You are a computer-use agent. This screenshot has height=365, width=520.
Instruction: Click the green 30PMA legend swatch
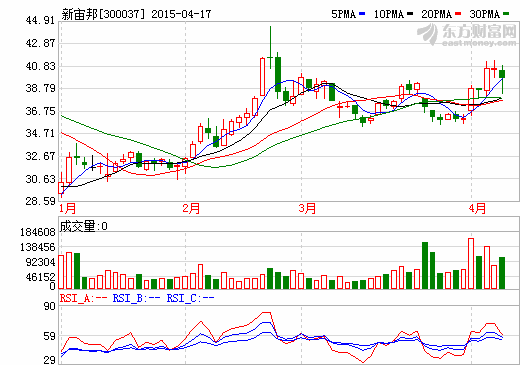[506, 14]
